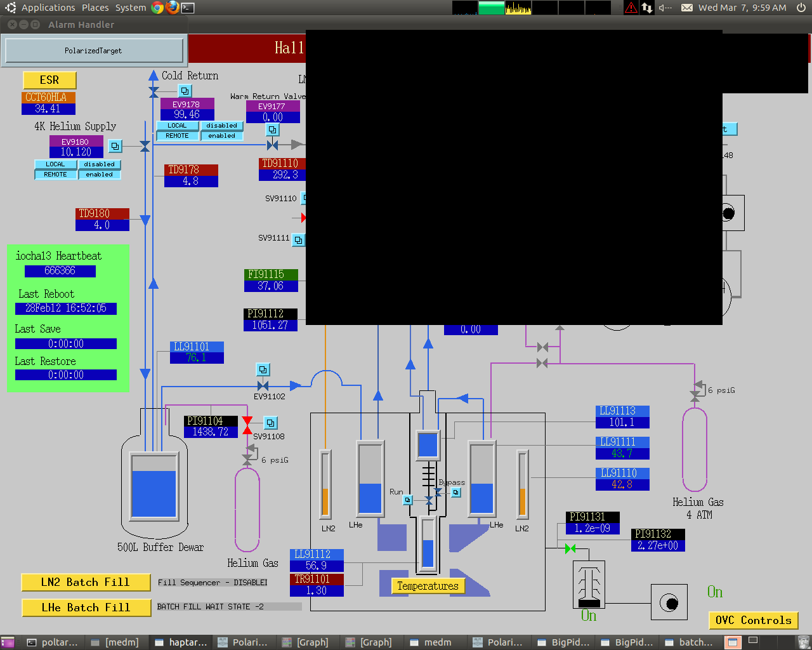Set EV9178 control to REMOTE
Image resolution: width=812 pixels, height=650 pixels.
[177, 136]
